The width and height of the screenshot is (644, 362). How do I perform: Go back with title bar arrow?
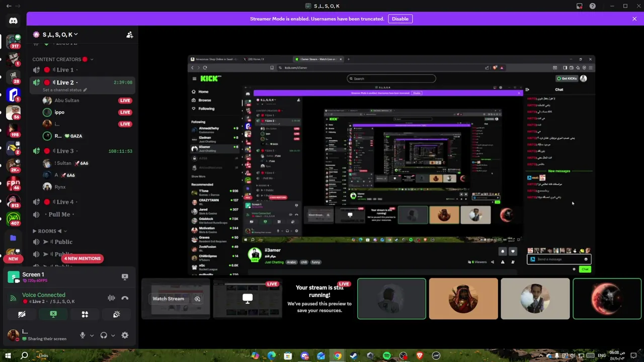click(9, 6)
